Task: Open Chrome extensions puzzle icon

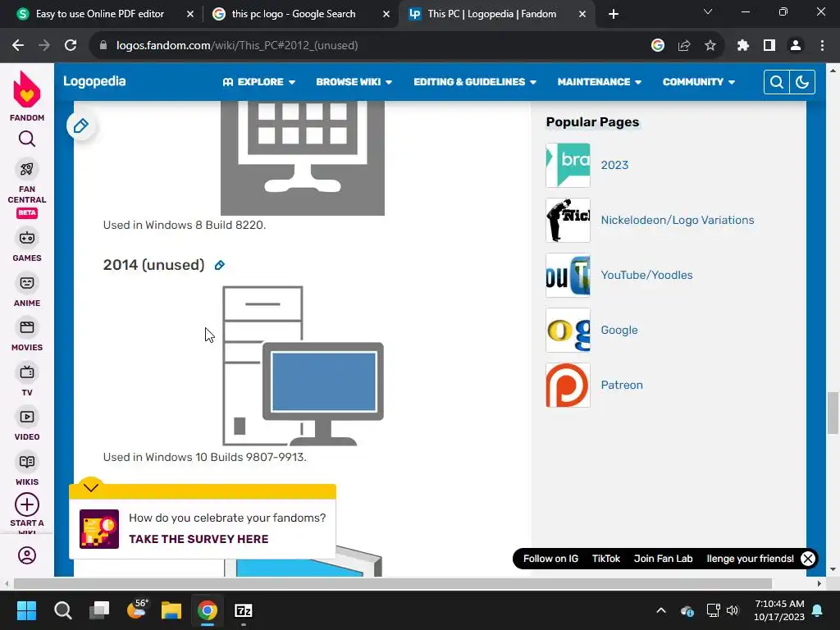Action: point(743,46)
